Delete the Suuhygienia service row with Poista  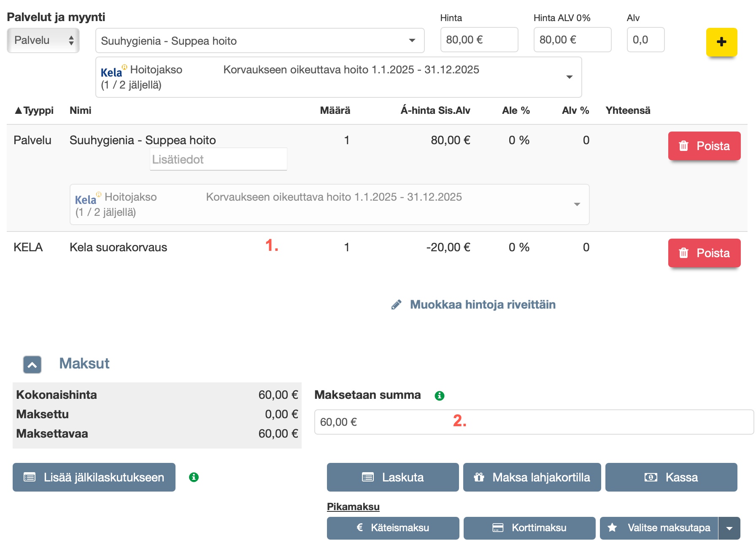[x=704, y=146]
